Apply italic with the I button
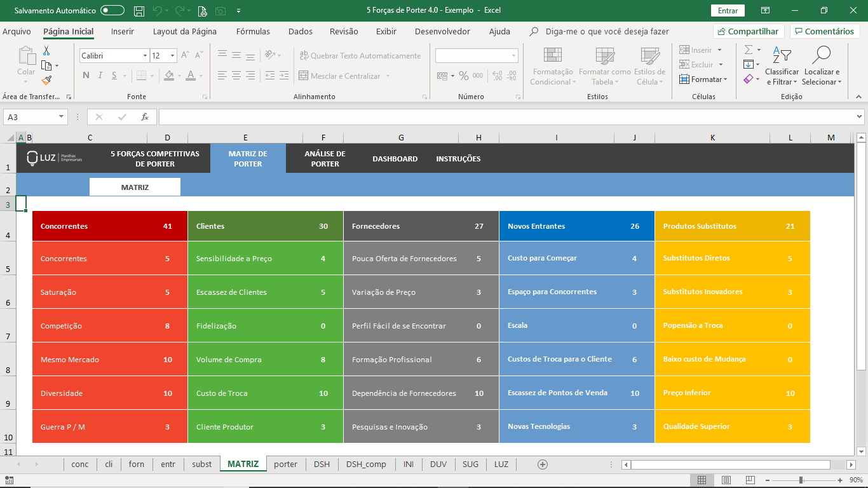The height and width of the screenshot is (488, 868). click(x=100, y=76)
